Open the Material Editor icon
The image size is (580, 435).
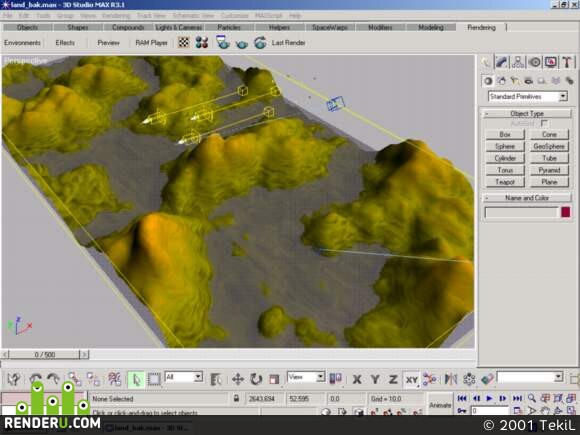pos(202,43)
